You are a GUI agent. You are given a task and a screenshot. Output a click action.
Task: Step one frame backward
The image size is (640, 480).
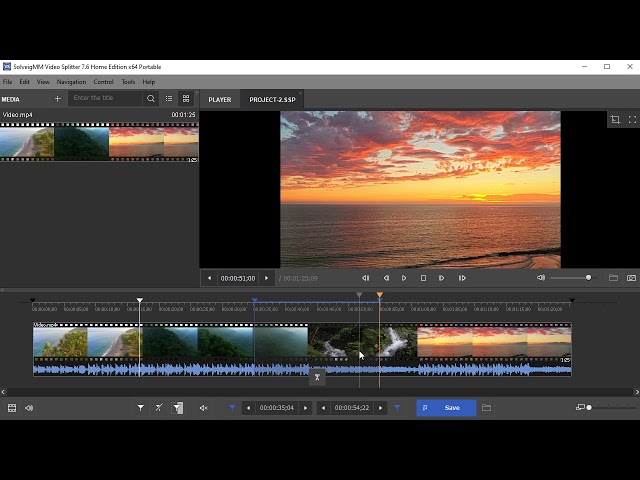[x=386, y=278]
